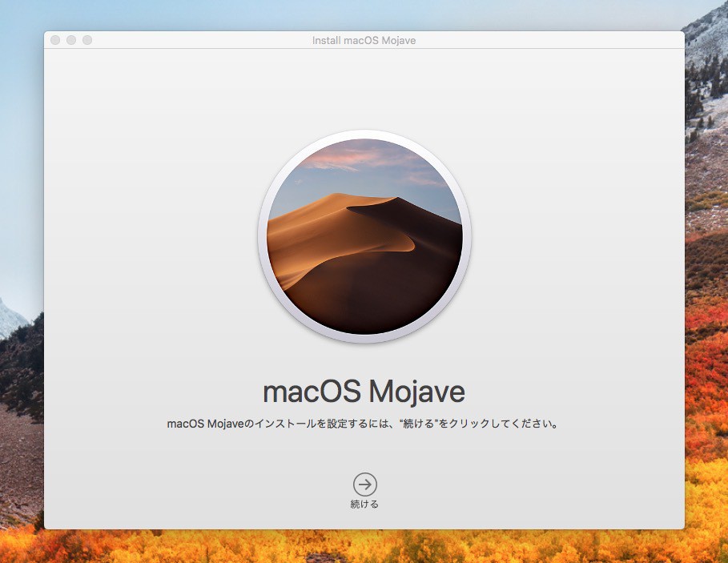
Task: Minimize the installer window with the middle button
Action: [x=71, y=40]
